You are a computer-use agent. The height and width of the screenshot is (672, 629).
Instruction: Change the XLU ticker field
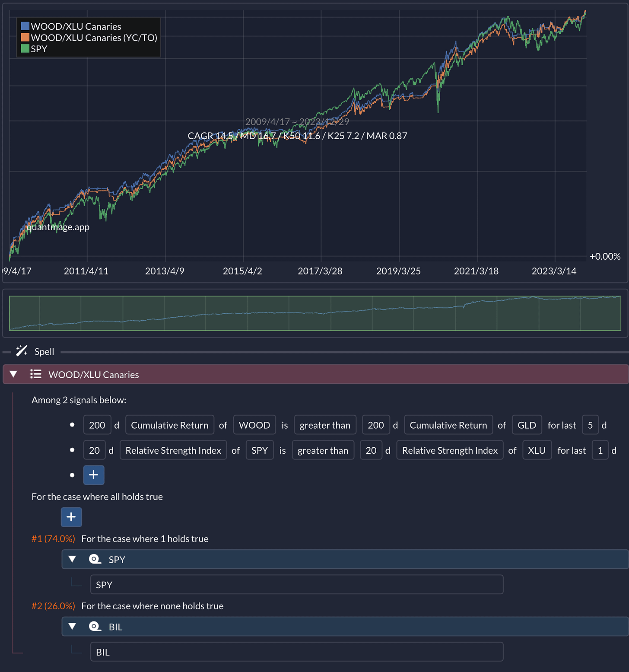(537, 450)
